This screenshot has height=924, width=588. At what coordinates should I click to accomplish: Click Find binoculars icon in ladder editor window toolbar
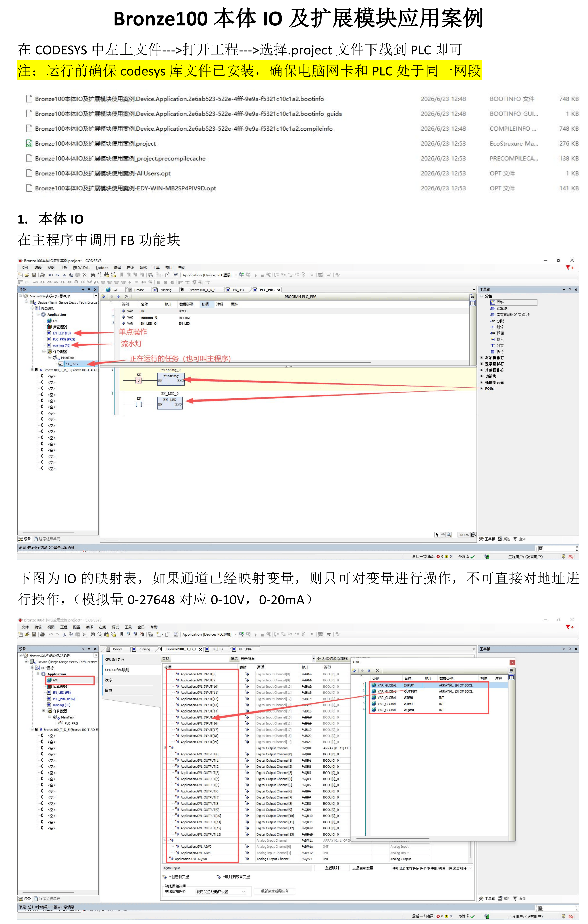[93, 275]
